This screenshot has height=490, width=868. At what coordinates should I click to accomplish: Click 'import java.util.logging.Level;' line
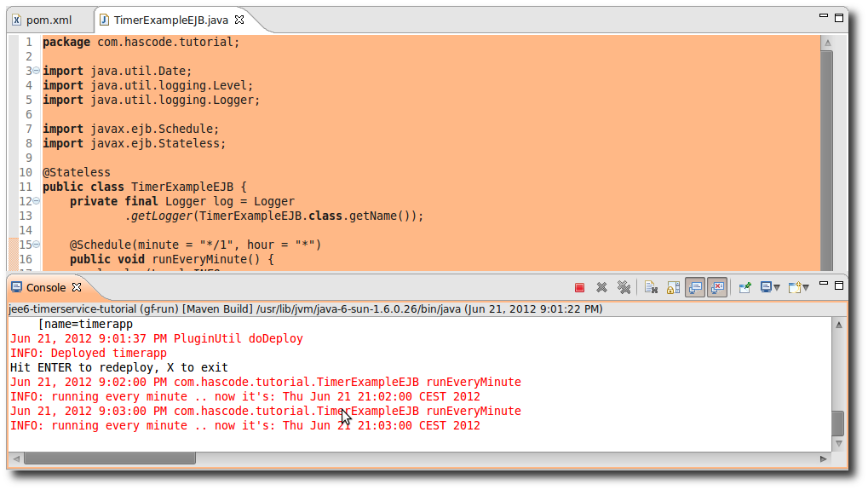coord(148,85)
